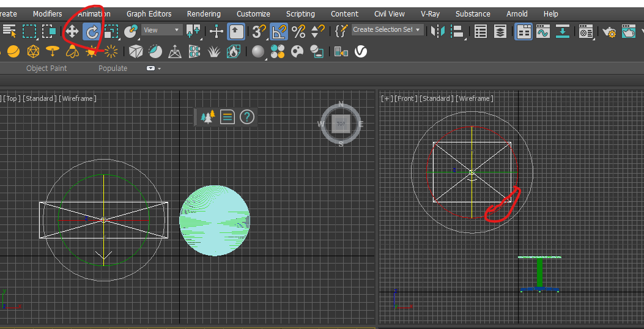Click the V-Ray instancer icon

tap(194, 52)
